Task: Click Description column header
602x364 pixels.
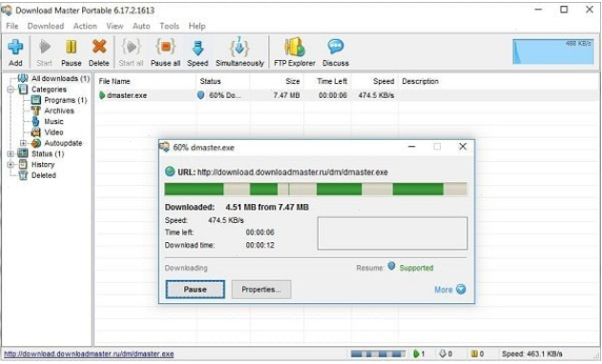Action: click(x=420, y=81)
